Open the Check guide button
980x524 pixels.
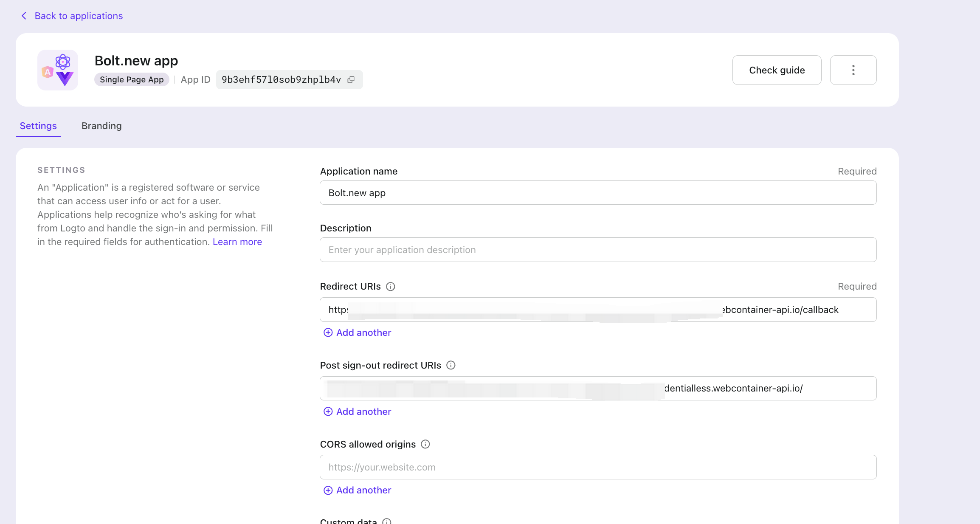click(777, 70)
